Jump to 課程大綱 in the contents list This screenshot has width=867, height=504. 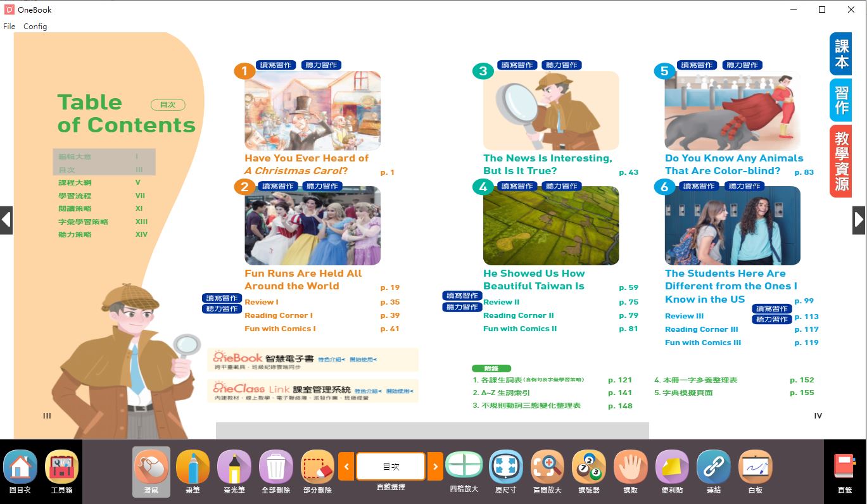75,183
